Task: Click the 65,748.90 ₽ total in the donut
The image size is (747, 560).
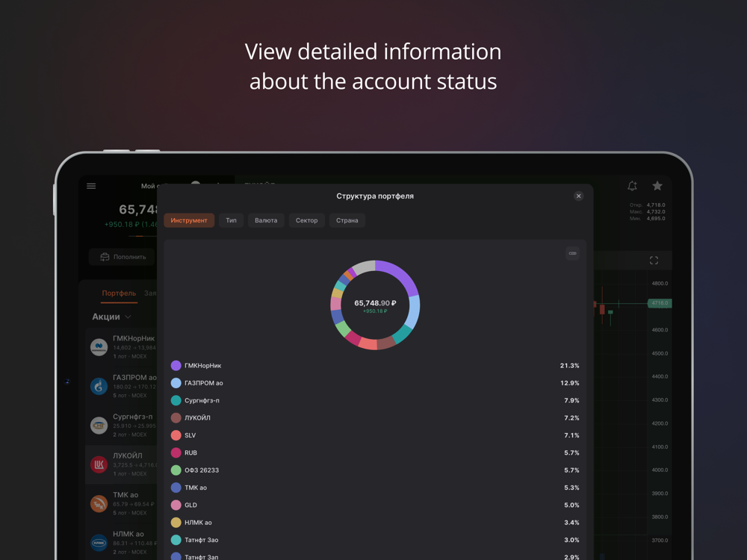Action: 376,303
